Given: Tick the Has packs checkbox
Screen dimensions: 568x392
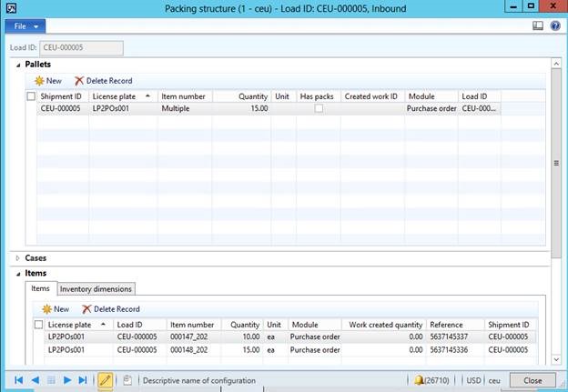Looking at the screenshot, I should (318, 108).
